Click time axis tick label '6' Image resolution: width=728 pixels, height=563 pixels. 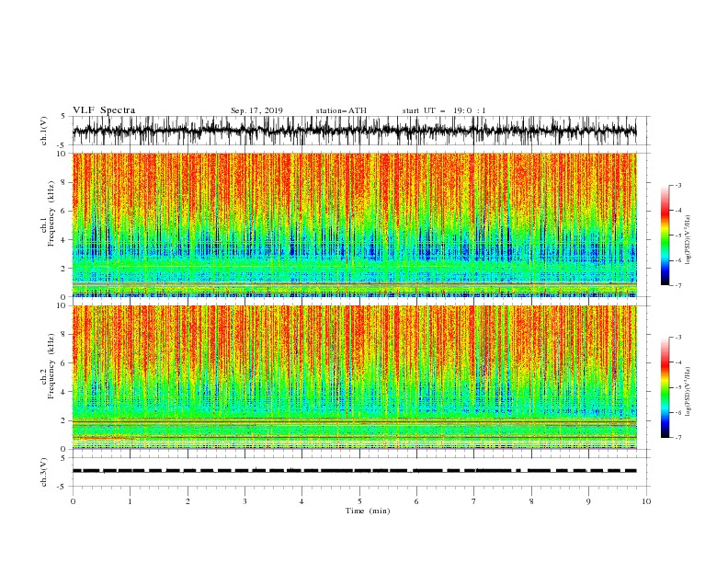(x=416, y=501)
